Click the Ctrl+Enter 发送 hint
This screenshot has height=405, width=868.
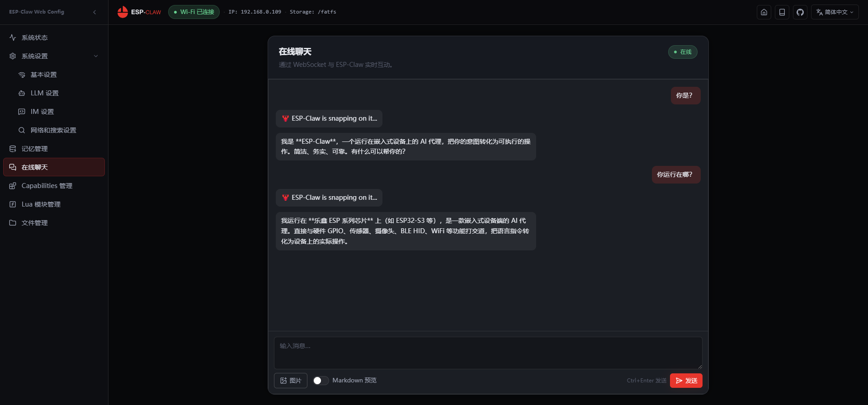tap(646, 381)
